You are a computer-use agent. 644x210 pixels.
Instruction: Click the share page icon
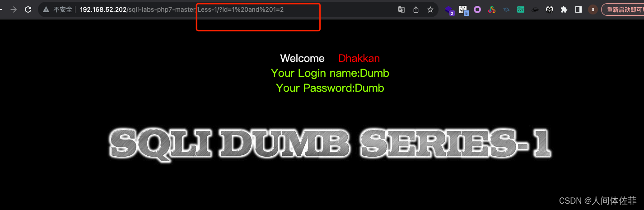point(416,9)
